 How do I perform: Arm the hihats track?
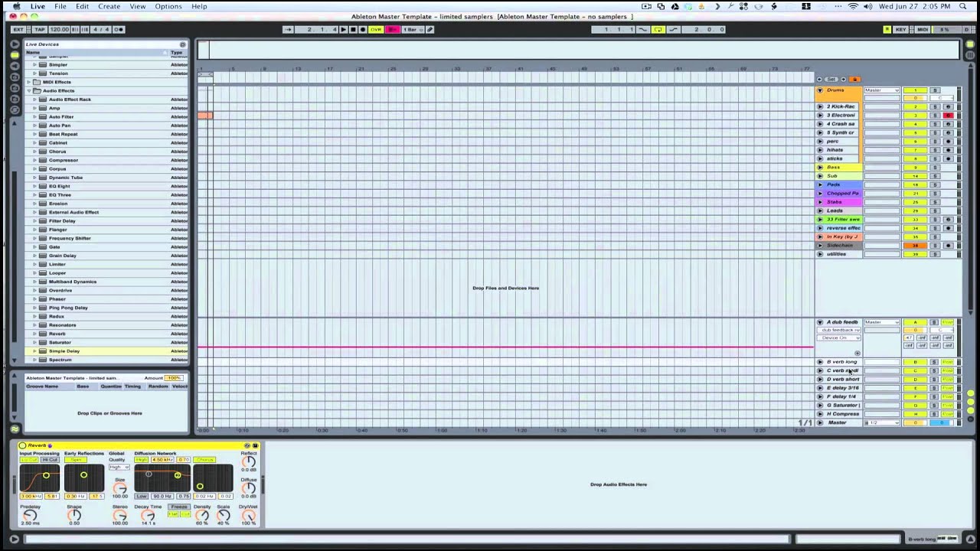pos(948,150)
